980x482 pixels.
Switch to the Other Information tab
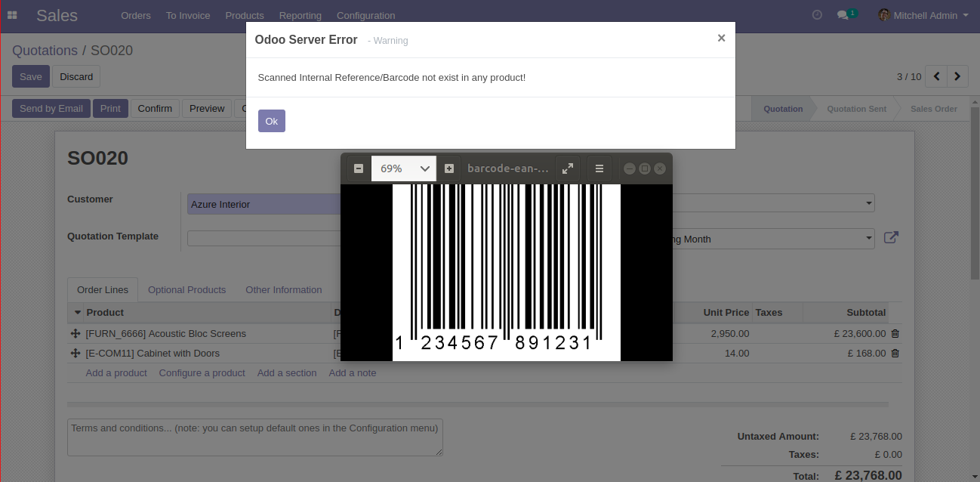283,289
